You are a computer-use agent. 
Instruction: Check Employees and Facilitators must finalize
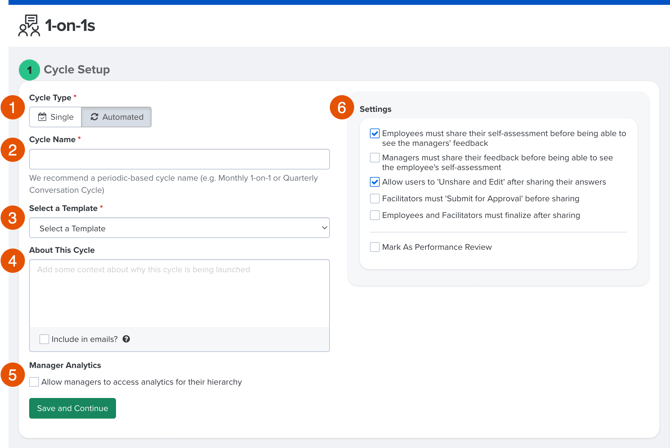[x=375, y=215]
